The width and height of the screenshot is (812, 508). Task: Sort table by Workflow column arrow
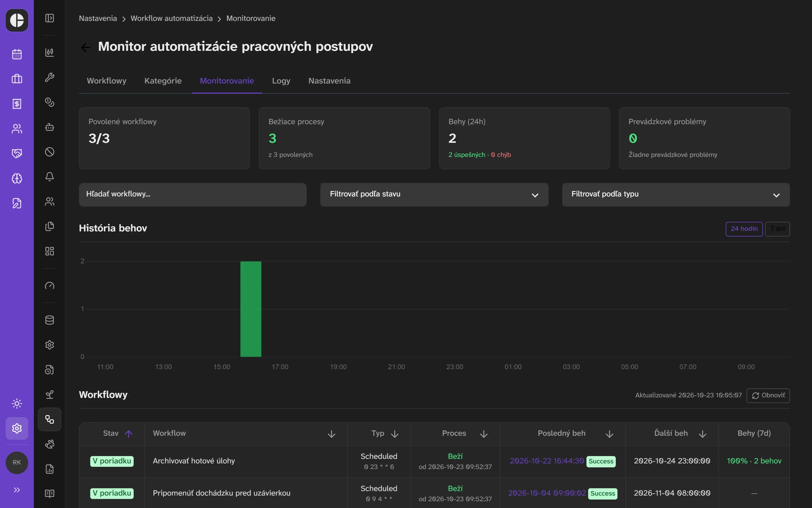click(x=331, y=434)
